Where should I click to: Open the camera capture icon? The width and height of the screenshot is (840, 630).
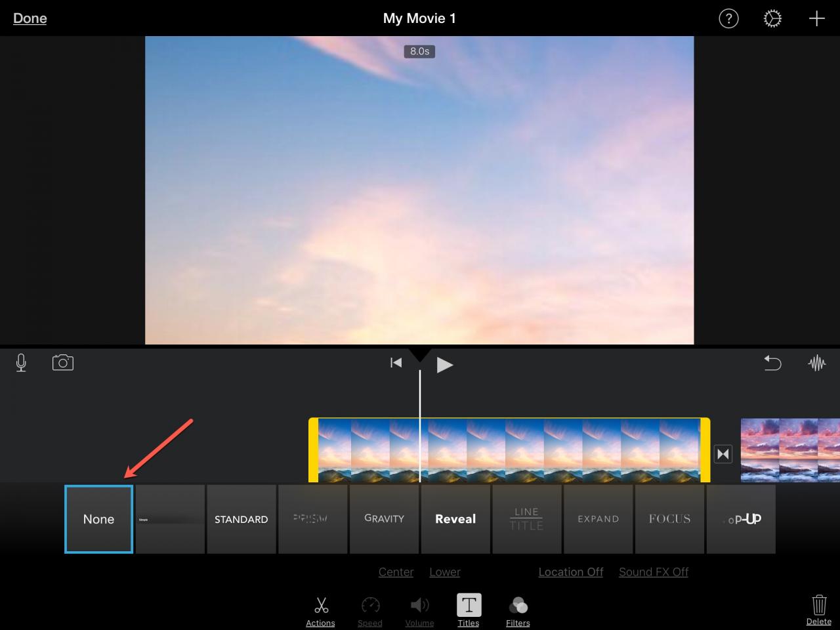(63, 362)
